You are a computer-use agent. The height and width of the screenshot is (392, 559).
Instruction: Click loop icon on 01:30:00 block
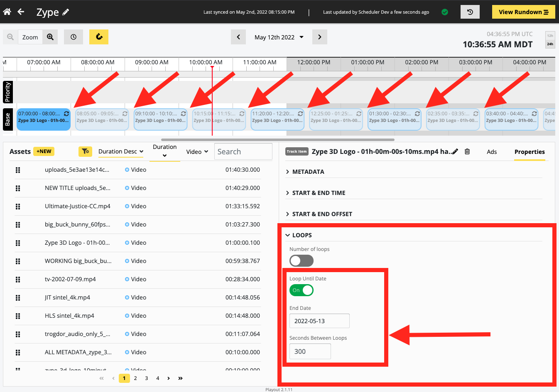click(x=417, y=113)
